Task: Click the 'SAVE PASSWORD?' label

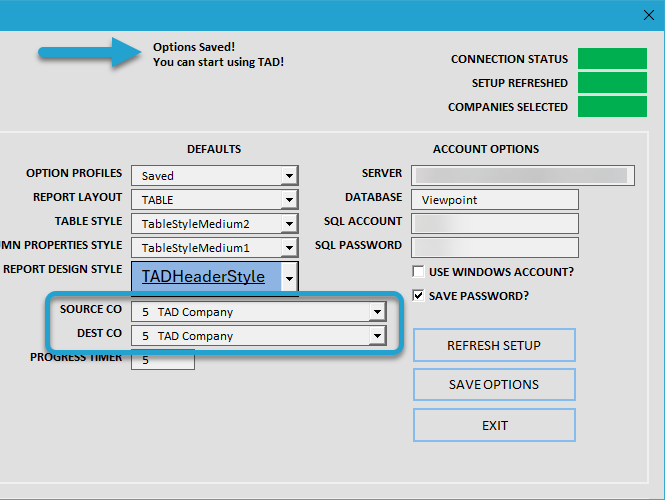Action: pos(479,296)
